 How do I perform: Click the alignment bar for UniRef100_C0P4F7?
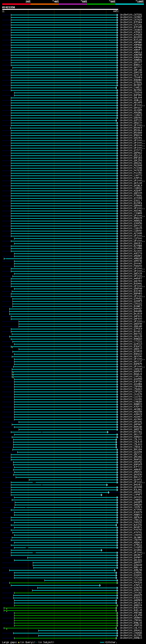pyautogui.click(x=57, y=495)
